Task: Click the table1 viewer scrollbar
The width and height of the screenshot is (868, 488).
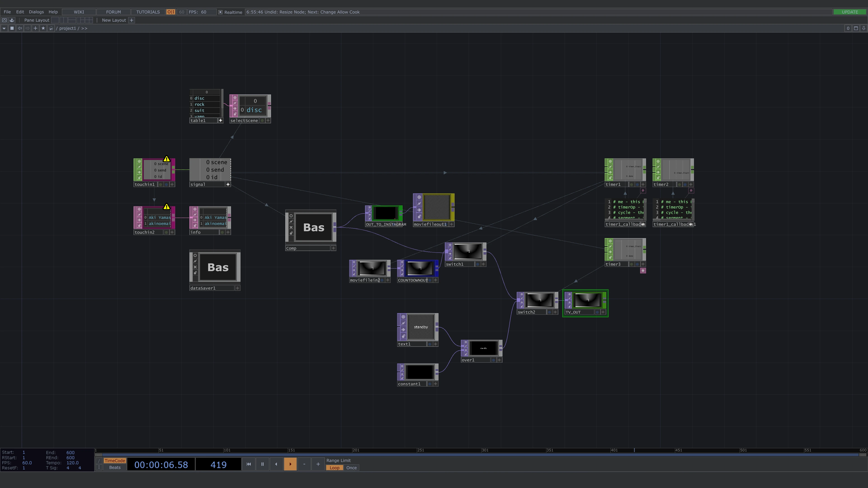Action: tap(222, 103)
